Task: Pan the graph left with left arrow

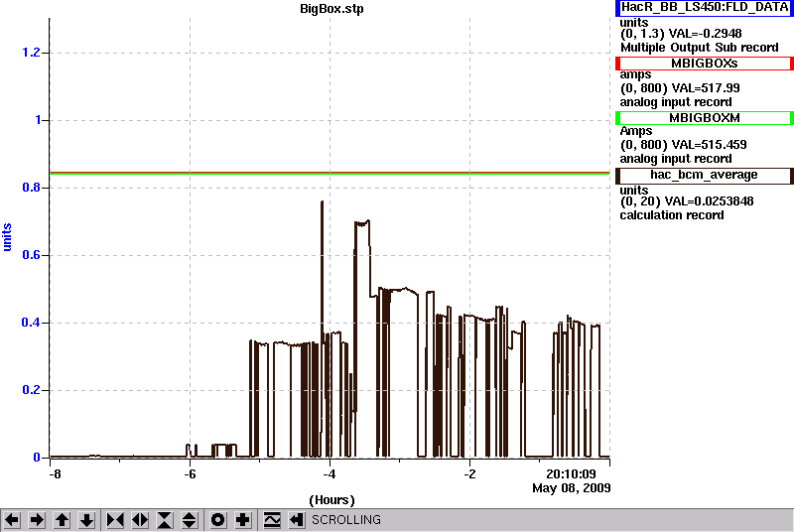Action: (12, 520)
